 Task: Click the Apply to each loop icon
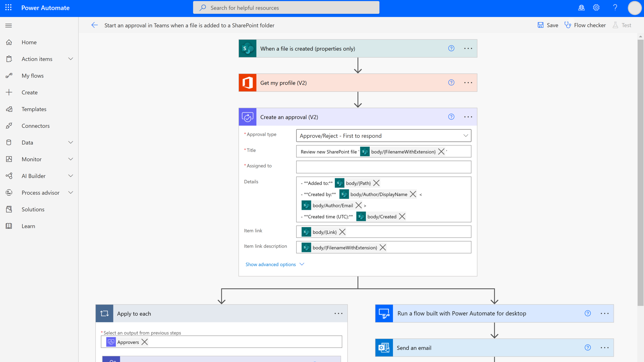click(104, 313)
